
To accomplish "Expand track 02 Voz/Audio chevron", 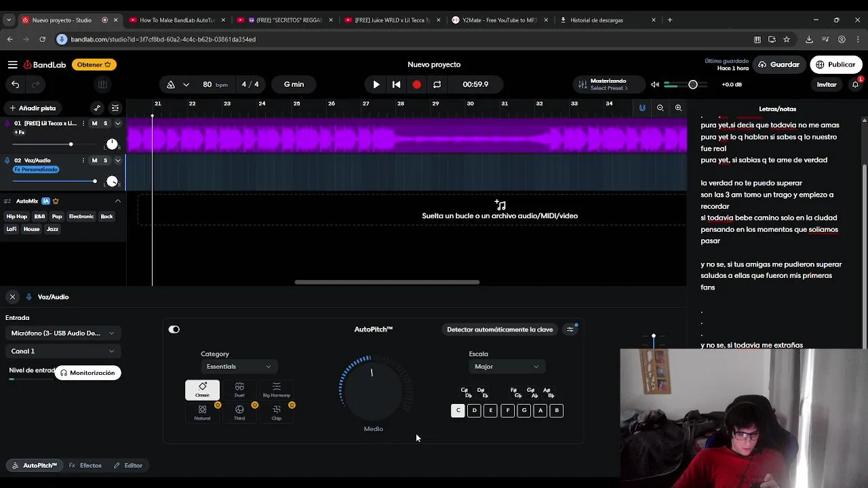I will [x=117, y=161].
